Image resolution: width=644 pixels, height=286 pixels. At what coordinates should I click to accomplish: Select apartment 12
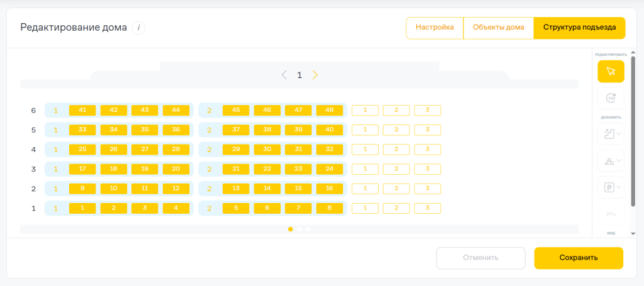(x=176, y=189)
